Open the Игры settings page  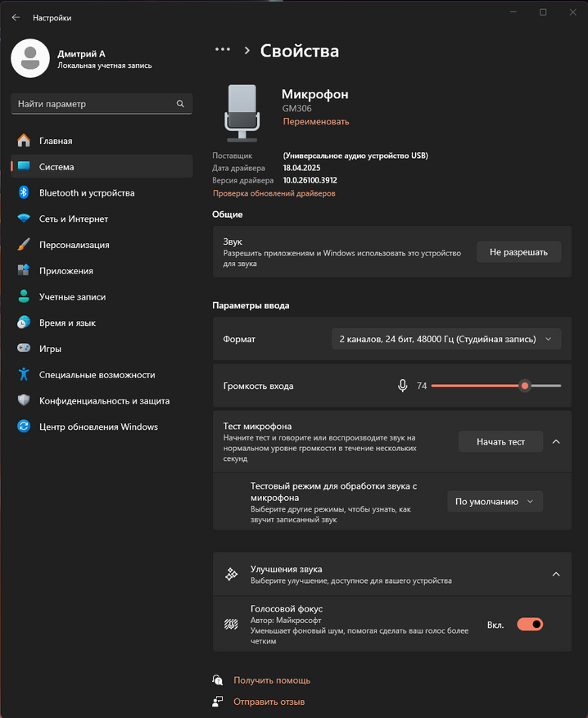(x=50, y=349)
